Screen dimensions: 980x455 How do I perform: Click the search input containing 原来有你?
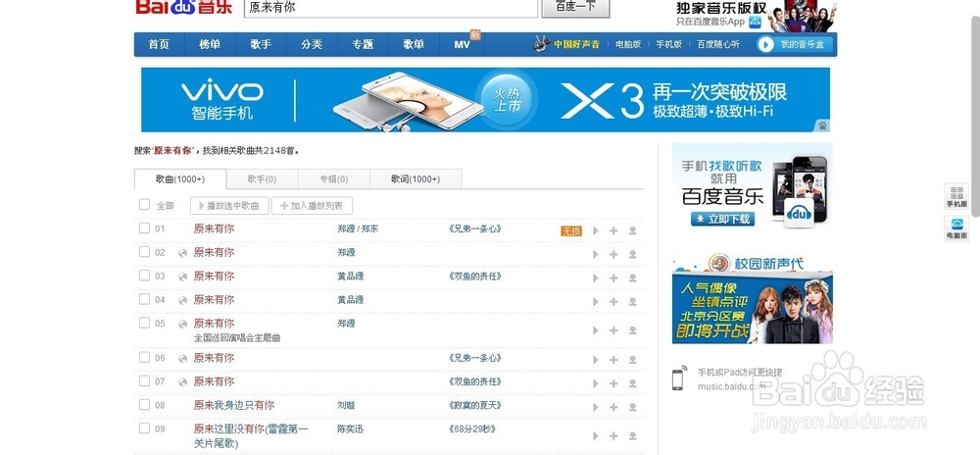(391, 8)
